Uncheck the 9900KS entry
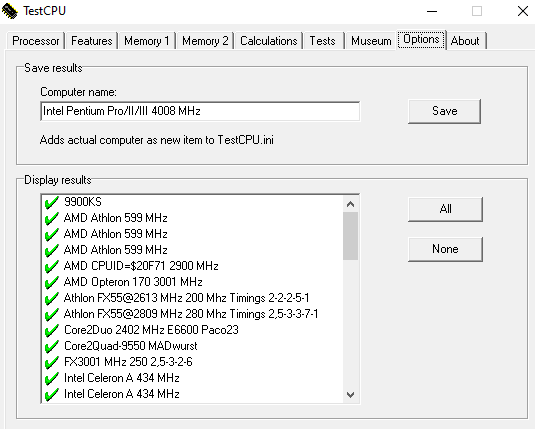 (x=52, y=202)
